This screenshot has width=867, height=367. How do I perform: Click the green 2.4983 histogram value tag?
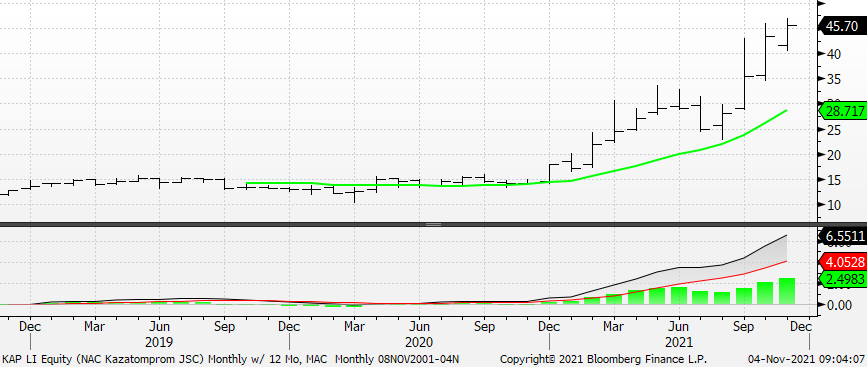coord(843,280)
